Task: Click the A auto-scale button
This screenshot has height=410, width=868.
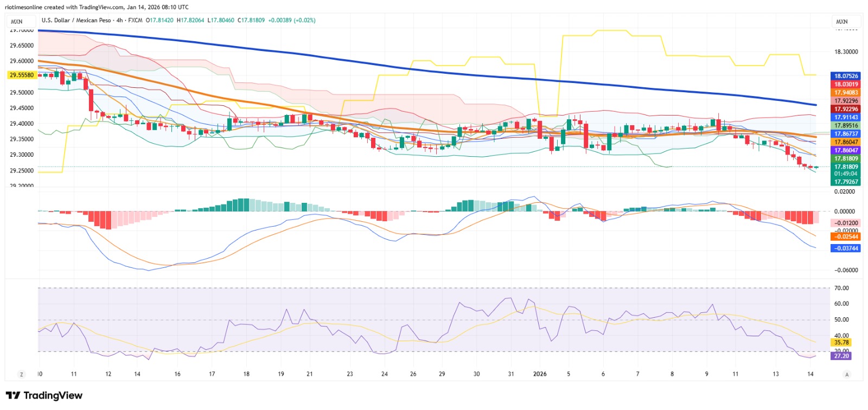Action: [x=847, y=374]
